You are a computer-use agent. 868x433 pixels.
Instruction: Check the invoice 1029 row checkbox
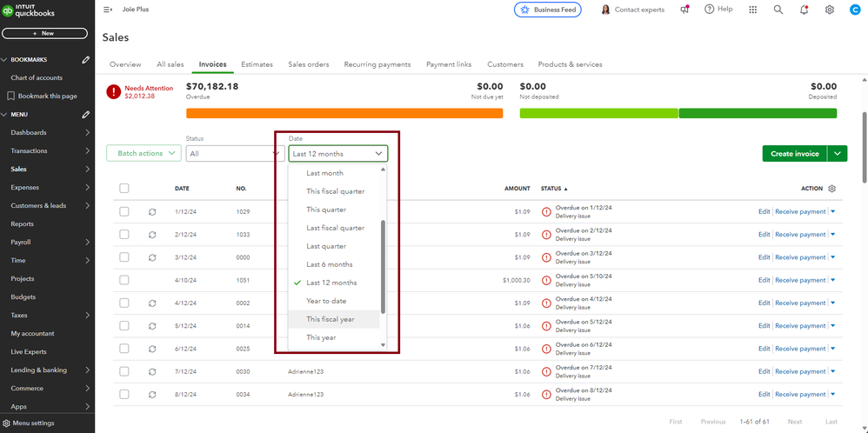124,211
